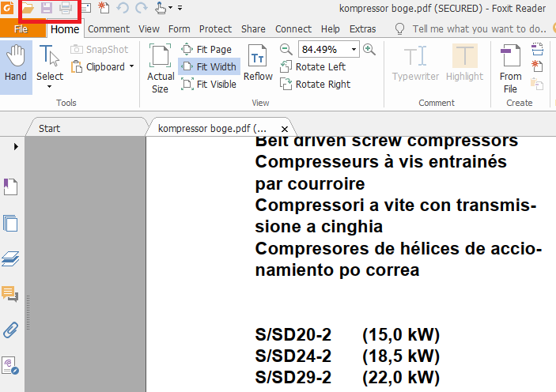Image resolution: width=556 pixels, height=392 pixels.
Task: Open the Bookmarks panel icon
Action: tap(10, 187)
